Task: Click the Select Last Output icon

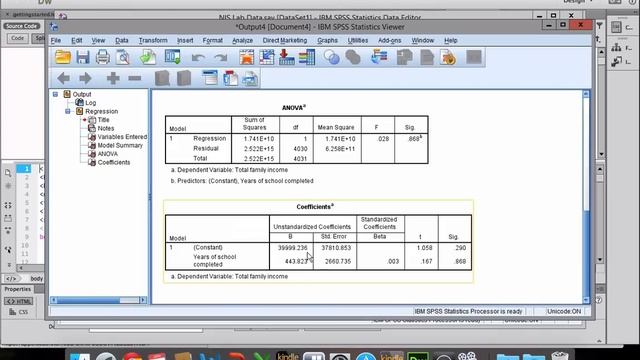Action: (379, 57)
